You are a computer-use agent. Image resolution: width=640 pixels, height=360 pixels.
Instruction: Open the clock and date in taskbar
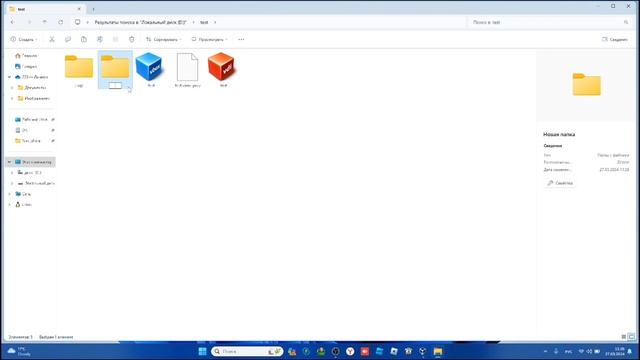(615, 351)
